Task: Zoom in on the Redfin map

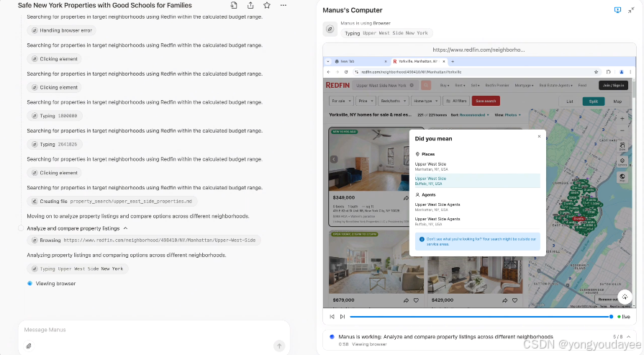Action: [x=622, y=119]
